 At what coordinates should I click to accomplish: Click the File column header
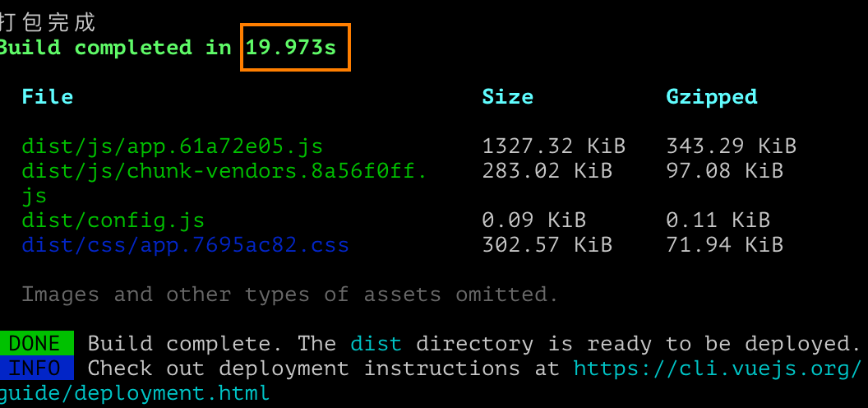point(48,96)
